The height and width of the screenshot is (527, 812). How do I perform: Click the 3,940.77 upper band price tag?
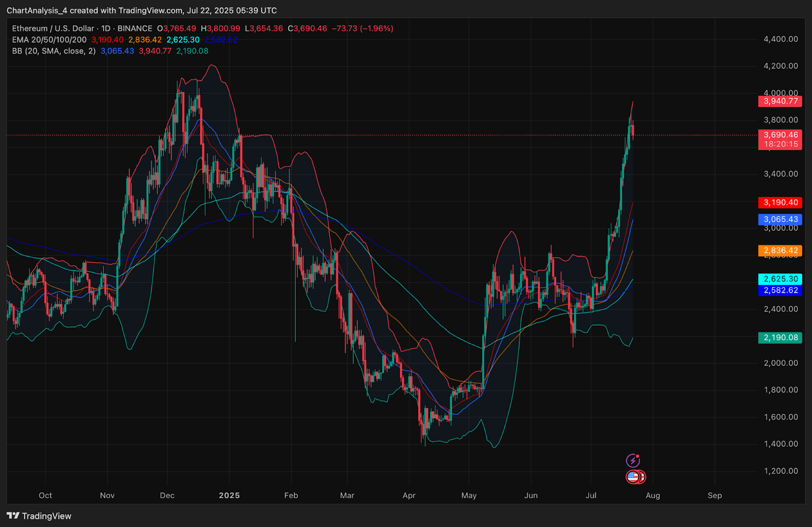pos(780,101)
